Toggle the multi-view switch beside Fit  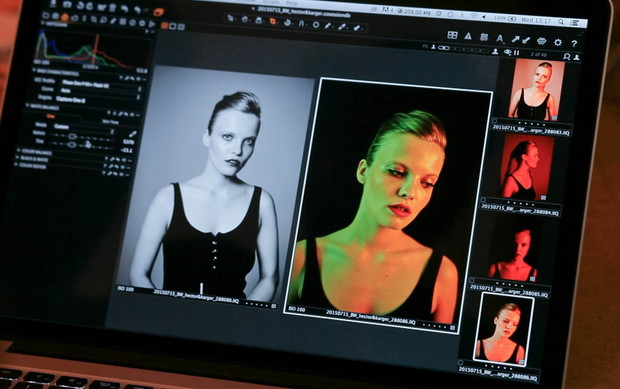pyautogui.click(x=444, y=48)
